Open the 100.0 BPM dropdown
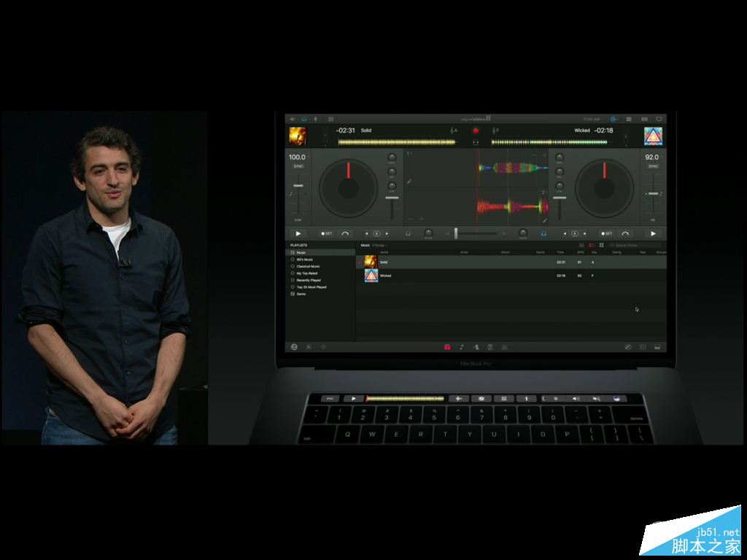Viewport: 747px width, 560px height. pyautogui.click(x=299, y=157)
